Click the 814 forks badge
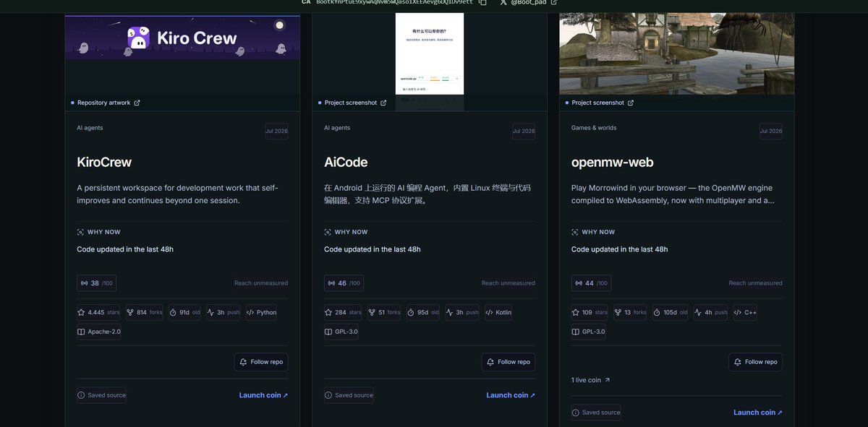This screenshot has height=427, width=868. (x=144, y=312)
